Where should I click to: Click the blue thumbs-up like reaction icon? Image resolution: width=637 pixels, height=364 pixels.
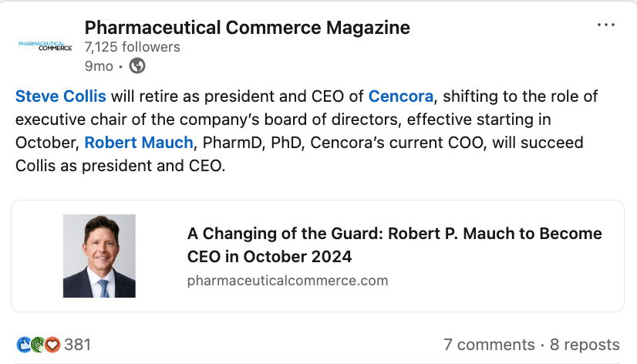[x=24, y=344]
